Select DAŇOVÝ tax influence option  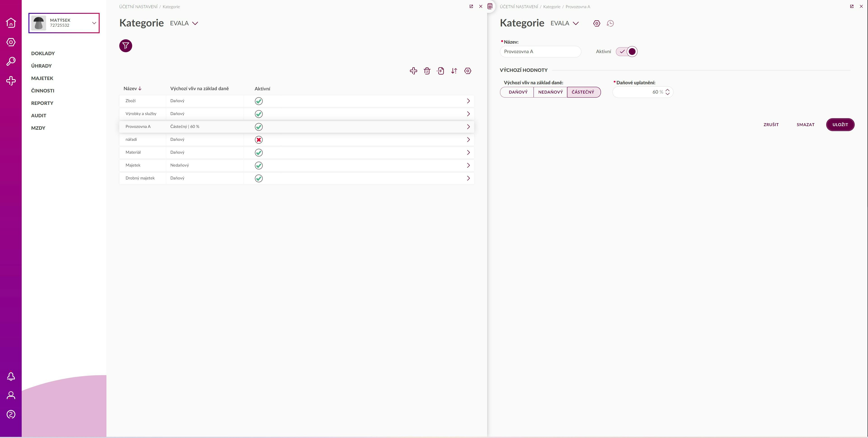(517, 92)
